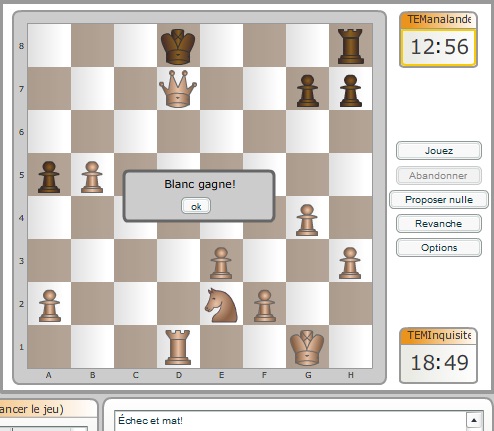Select the black rook on H8

pos(350,46)
